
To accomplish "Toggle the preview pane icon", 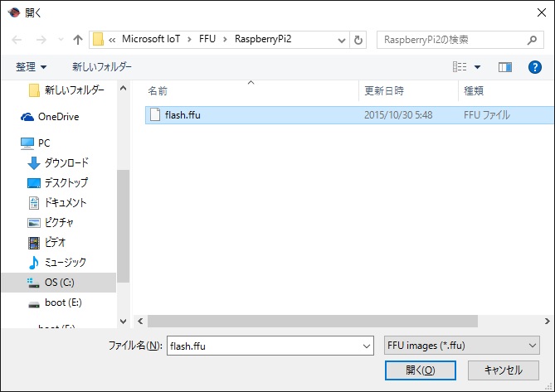I will 504,67.
